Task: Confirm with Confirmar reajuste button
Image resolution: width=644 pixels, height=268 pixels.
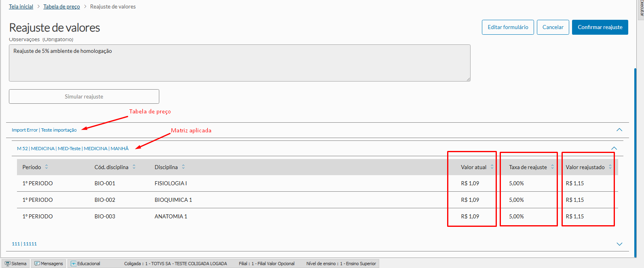Action: 600,27
